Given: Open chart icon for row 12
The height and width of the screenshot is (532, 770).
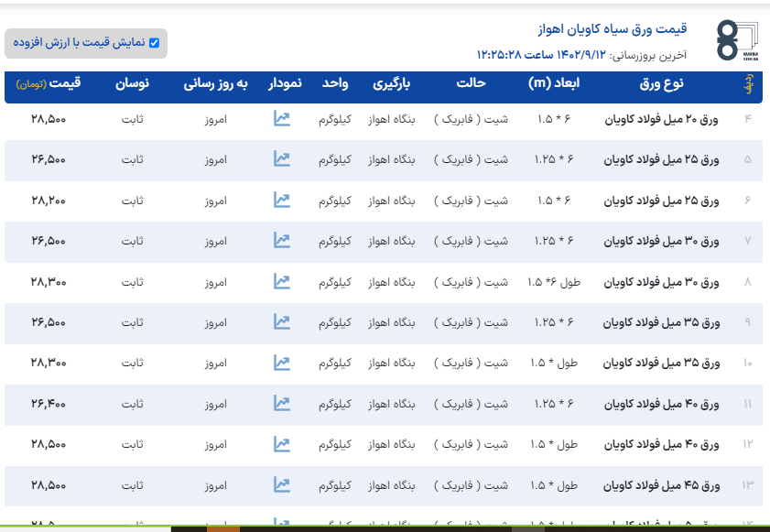Looking at the screenshot, I should pos(282,444).
